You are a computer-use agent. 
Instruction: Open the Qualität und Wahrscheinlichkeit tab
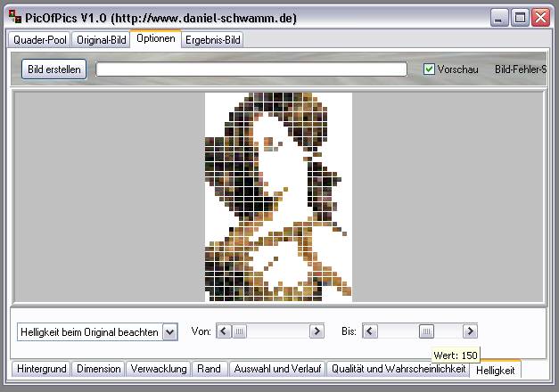tap(399, 369)
